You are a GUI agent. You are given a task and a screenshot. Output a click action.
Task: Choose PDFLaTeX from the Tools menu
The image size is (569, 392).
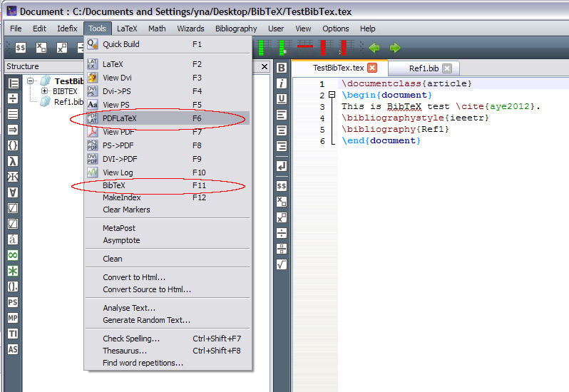coord(168,118)
